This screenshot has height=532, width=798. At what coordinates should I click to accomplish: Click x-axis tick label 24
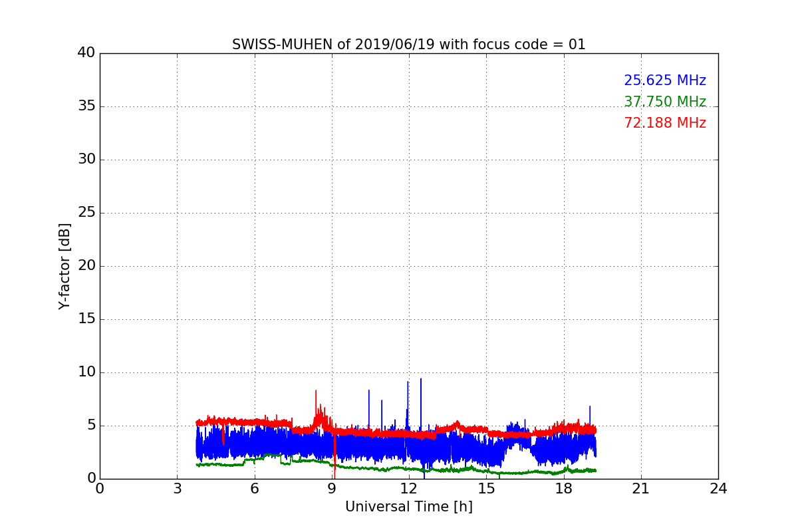click(x=718, y=489)
